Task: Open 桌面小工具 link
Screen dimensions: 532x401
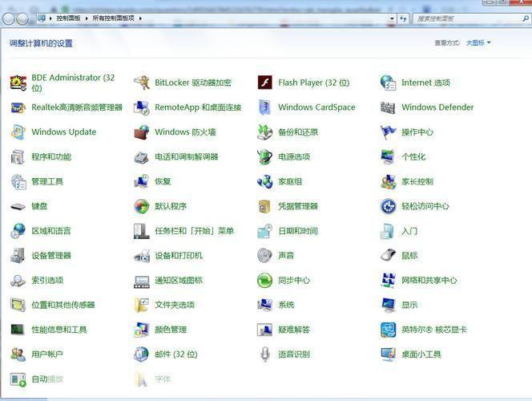Action: tap(421, 354)
